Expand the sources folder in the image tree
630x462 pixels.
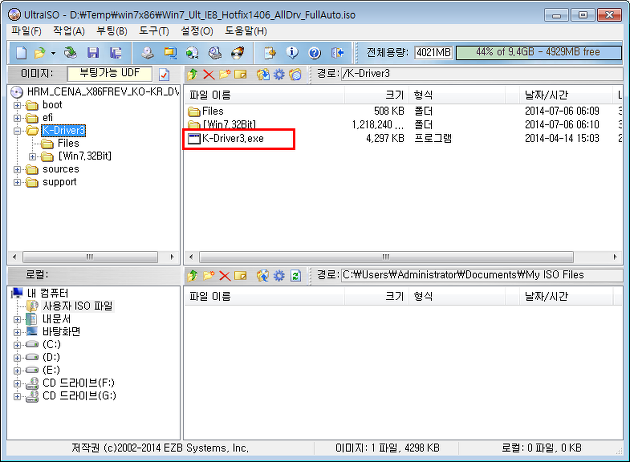pyautogui.click(x=17, y=170)
